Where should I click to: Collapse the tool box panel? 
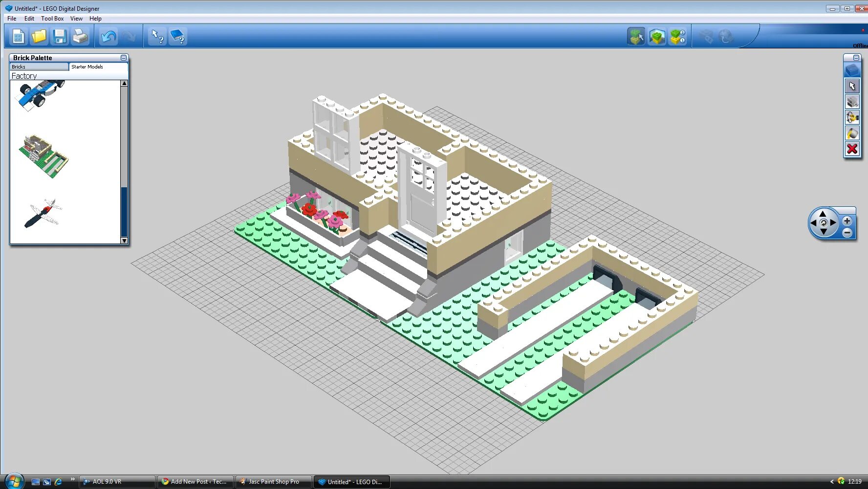pyautogui.click(x=856, y=58)
